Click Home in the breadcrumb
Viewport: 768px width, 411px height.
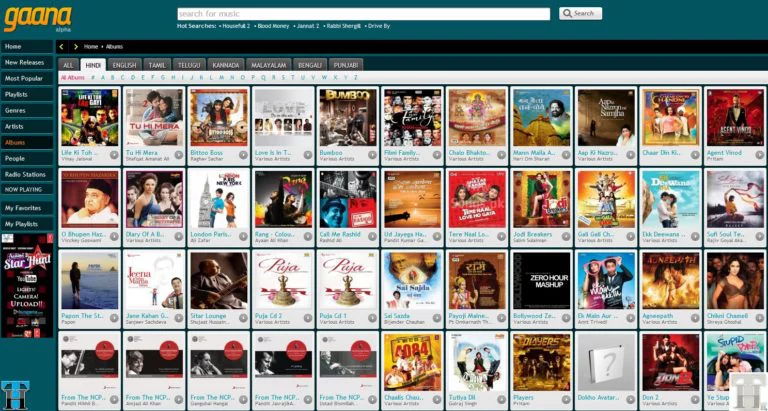coord(91,47)
